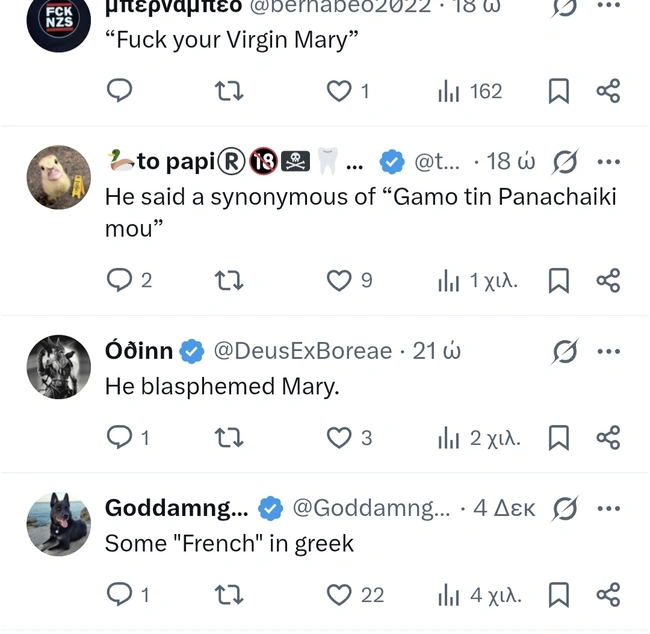
Task: Retweet the "Gamo tin Panachaiki mou" reply
Action: [x=229, y=280]
